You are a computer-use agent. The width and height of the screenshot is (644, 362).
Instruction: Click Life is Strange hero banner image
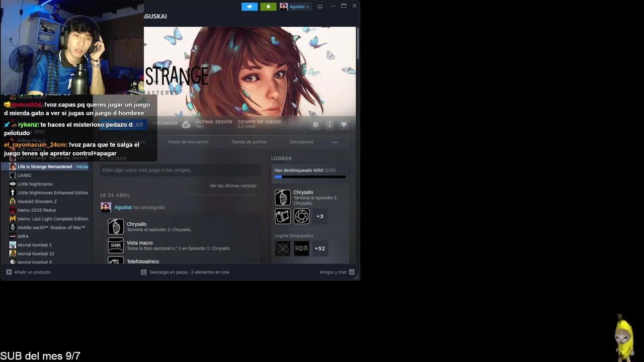[x=250, y=71]
